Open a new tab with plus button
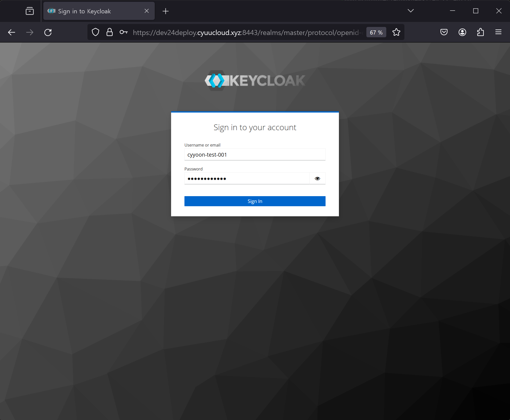Viewport: 510px width, 420px height. tap(166, 11)
